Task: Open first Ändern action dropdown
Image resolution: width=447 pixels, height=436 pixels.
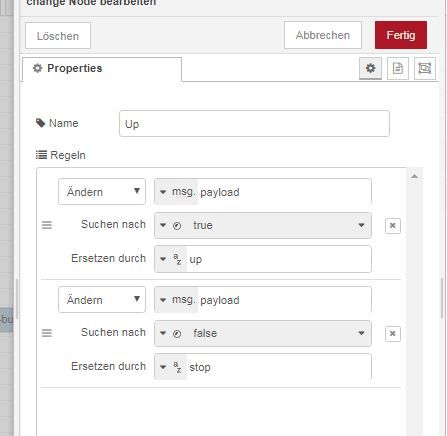Action: pos(102,192)
